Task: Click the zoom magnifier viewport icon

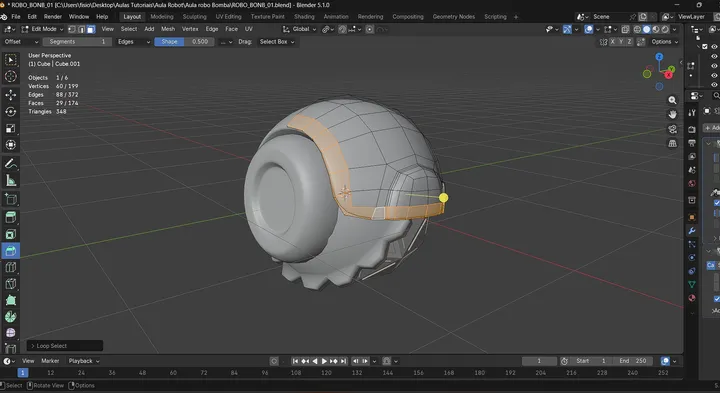Action: 672,100
